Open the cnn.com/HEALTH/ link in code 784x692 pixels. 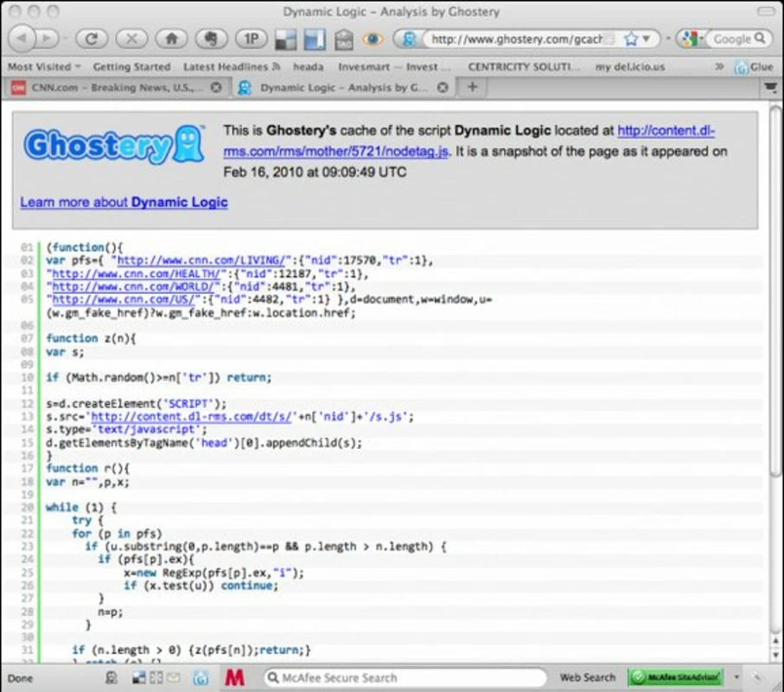tap(136, 273)
